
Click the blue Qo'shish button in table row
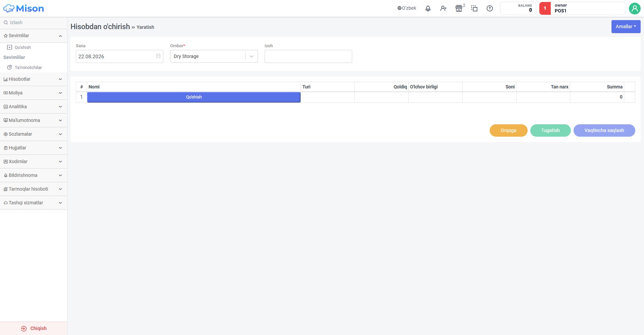[194, 97]
